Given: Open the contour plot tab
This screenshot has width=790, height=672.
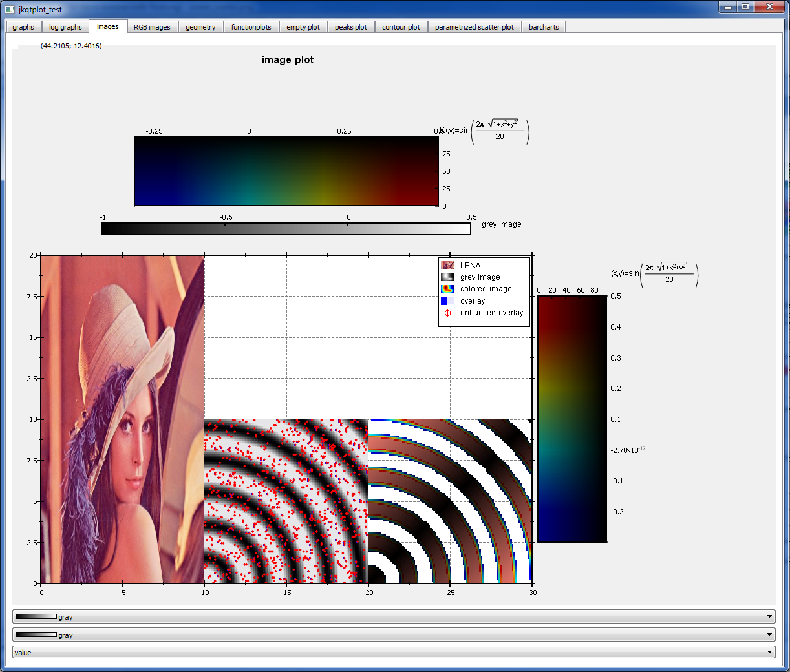Looking at the screenshot, I should click(x=401, y=26).
